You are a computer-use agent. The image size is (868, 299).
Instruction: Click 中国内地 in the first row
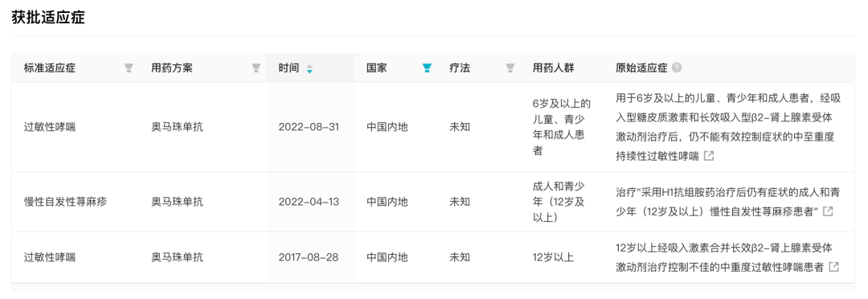point(387,127)
